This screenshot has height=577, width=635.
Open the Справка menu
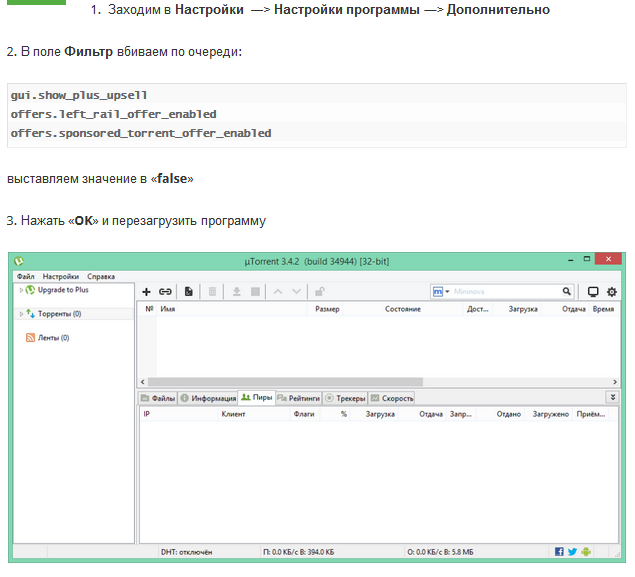(x=101, y=277)
